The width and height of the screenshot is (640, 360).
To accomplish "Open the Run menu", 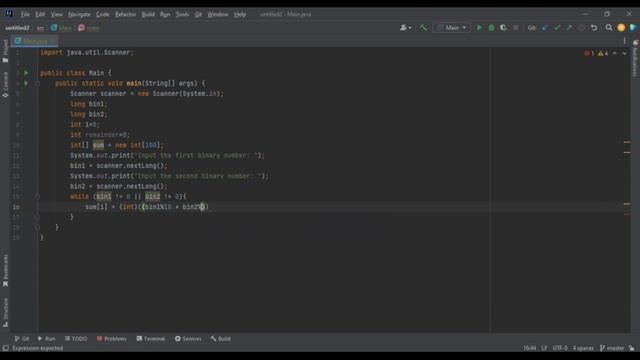I will (x=165, y=14).
